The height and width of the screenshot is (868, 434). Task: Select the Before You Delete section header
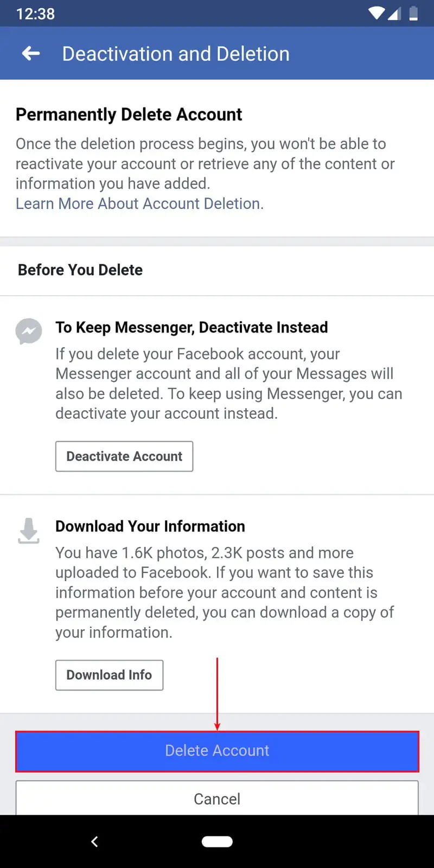click(80, 270)
